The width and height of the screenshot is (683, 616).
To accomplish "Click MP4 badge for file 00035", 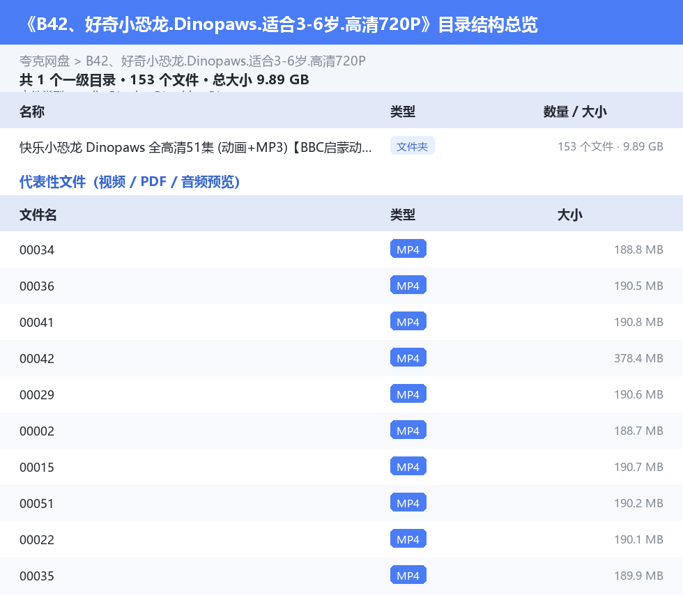I will [x=408, y=575].
